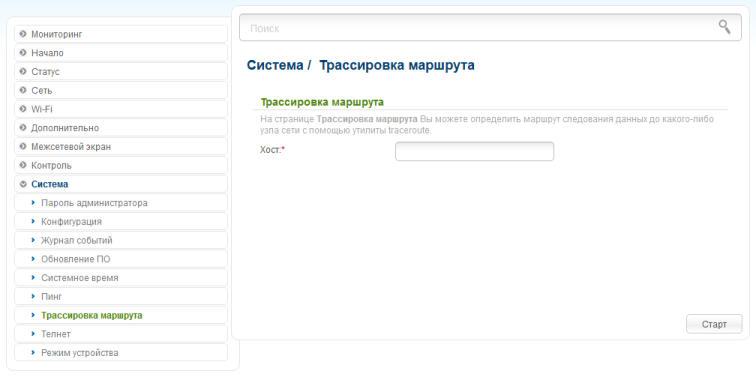
Task: Click the magnifying glass search icon
Action: click(724, 27)
